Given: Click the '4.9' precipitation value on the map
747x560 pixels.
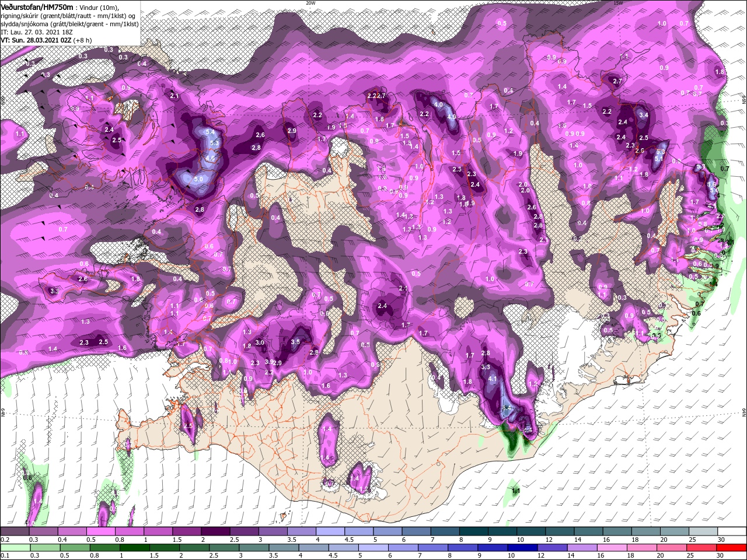Looking at the screenshot, I should coord(451,117).
